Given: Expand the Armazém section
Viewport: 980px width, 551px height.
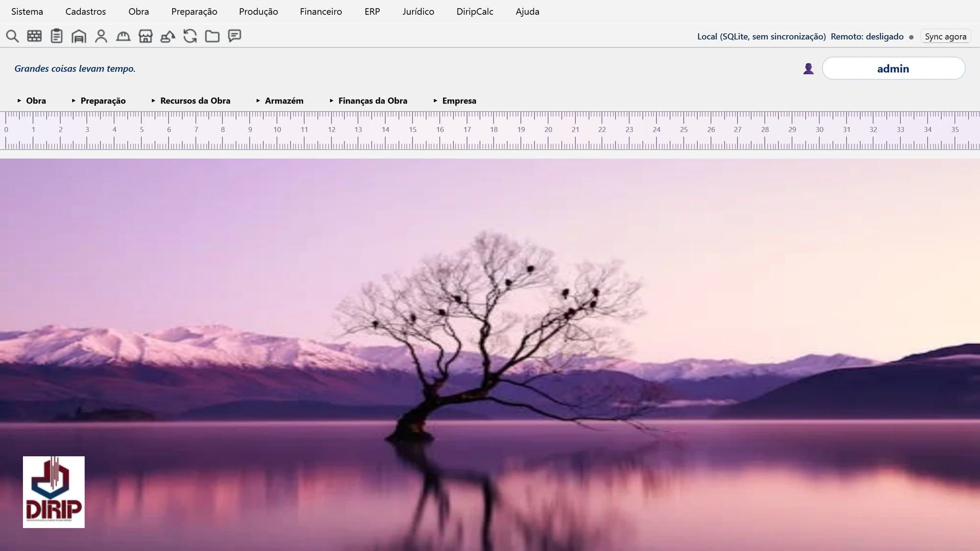Looking at the screenshot, I should pyautogui.click(x=280, y=100).
